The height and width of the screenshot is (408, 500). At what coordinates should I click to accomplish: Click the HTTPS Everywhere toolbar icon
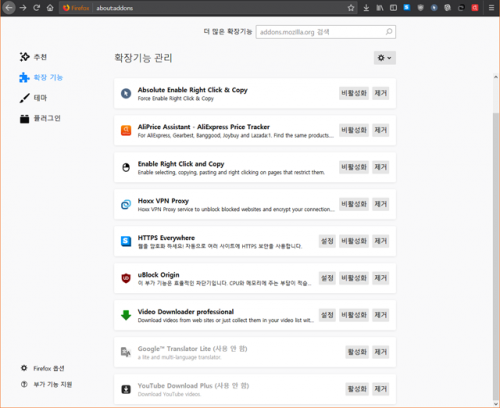407,7
